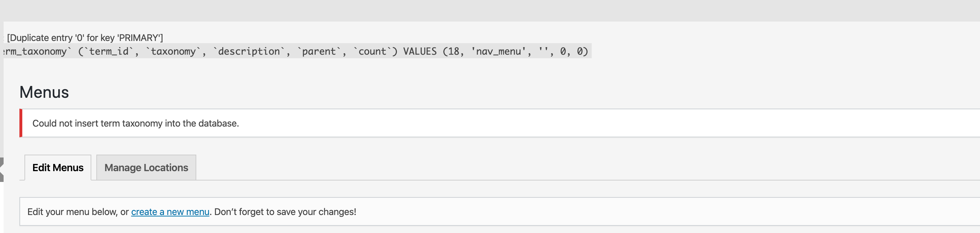Click the "Edit your menu below" text
The width and height of the screenshot is (980, 233).
[x=72, y=212]
